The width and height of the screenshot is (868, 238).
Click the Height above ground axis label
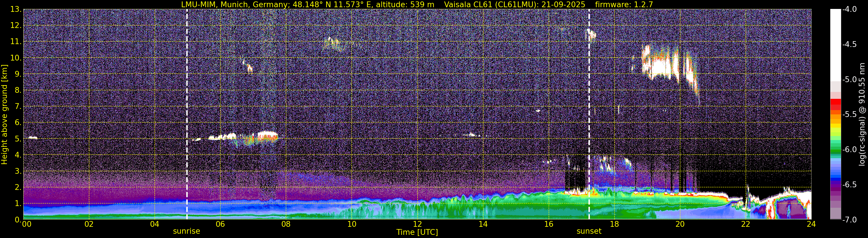click(x=4, y=115)
